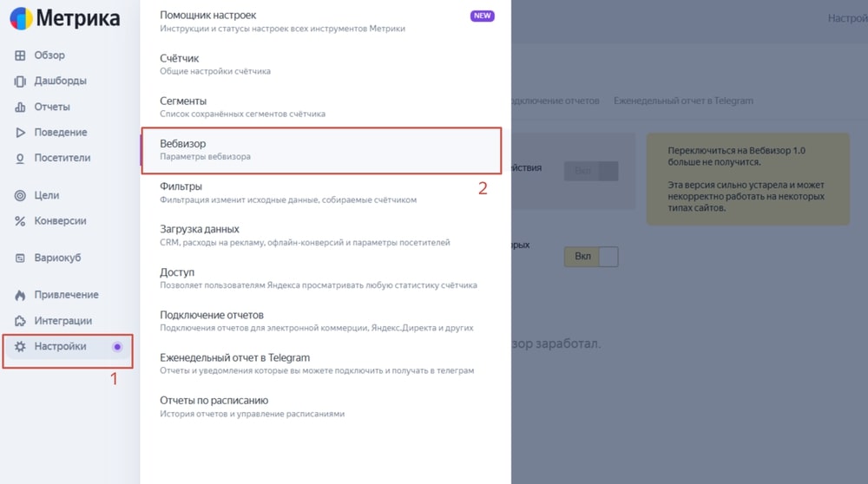Click the Интеграции puzzle icon
Screen dimensions: 868x484
(x=20, y=321)
